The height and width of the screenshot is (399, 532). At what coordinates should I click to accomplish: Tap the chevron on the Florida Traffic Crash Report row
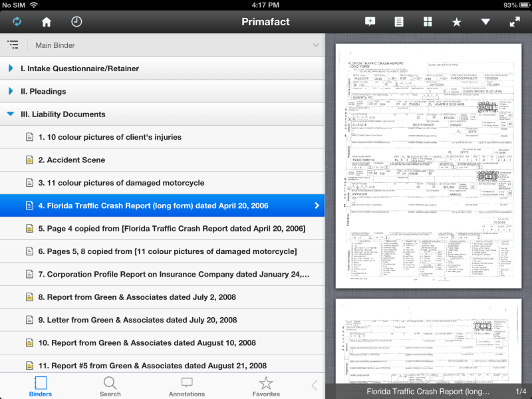click(317, 205)
